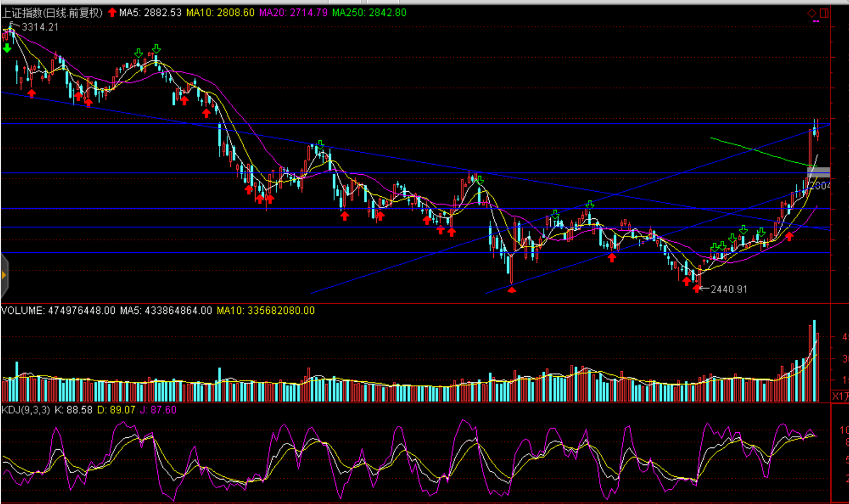This screenshot has width=849, height=504.
Task: Click the X1万 volume unit label
Action: (840, 396)
